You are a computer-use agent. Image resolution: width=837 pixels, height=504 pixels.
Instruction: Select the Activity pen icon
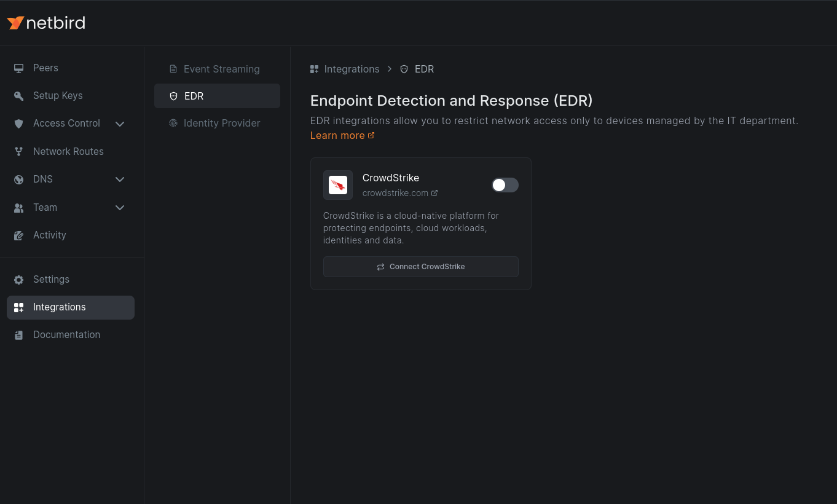click(18, 235)
